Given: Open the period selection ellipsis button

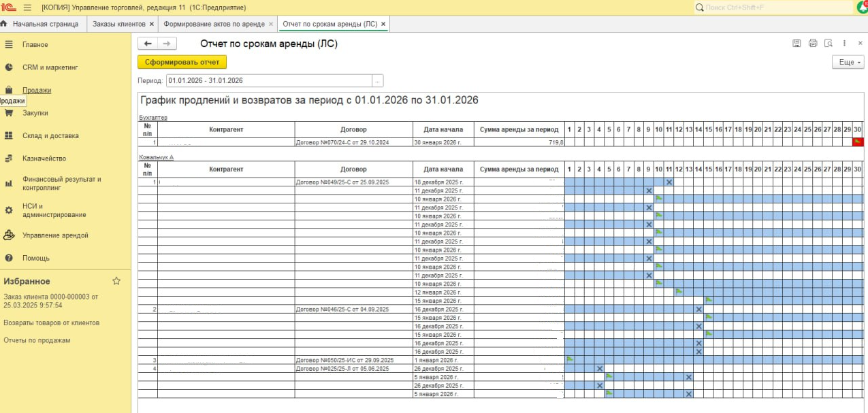Looking at the screenshot, I should pyautogui.click(x=377, y=81).
